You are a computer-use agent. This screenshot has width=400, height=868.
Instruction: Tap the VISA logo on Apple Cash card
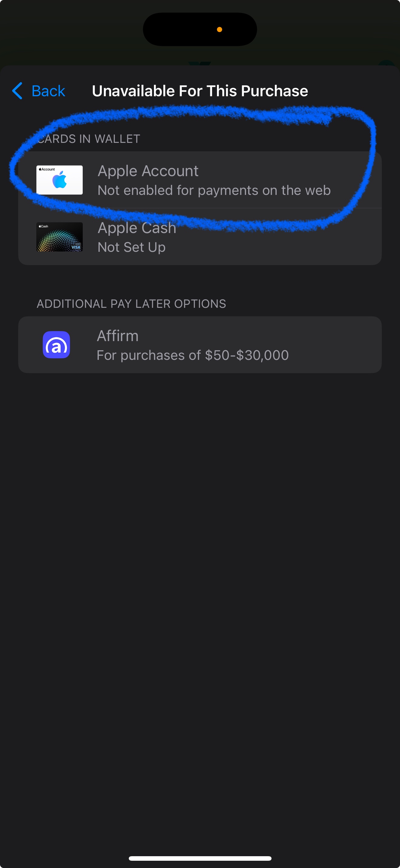coord(76,247)
